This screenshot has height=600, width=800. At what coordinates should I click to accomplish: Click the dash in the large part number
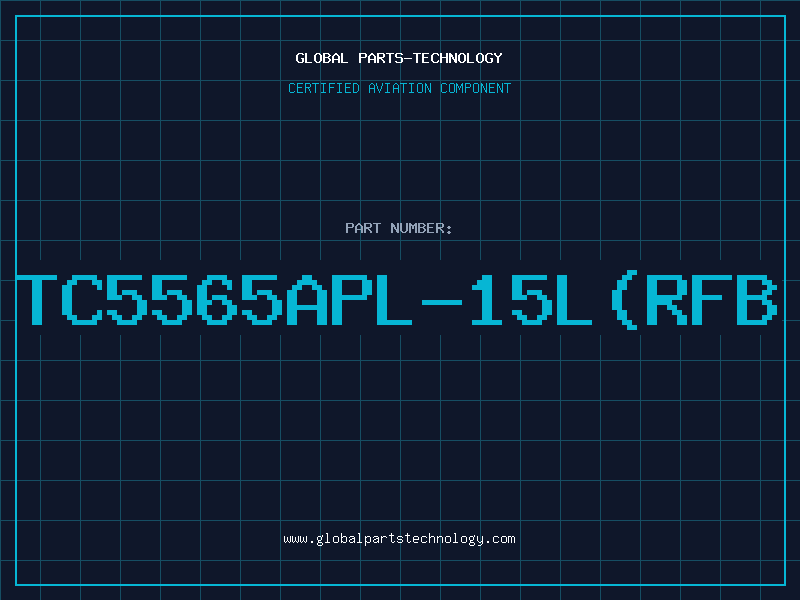click(442, 302)
